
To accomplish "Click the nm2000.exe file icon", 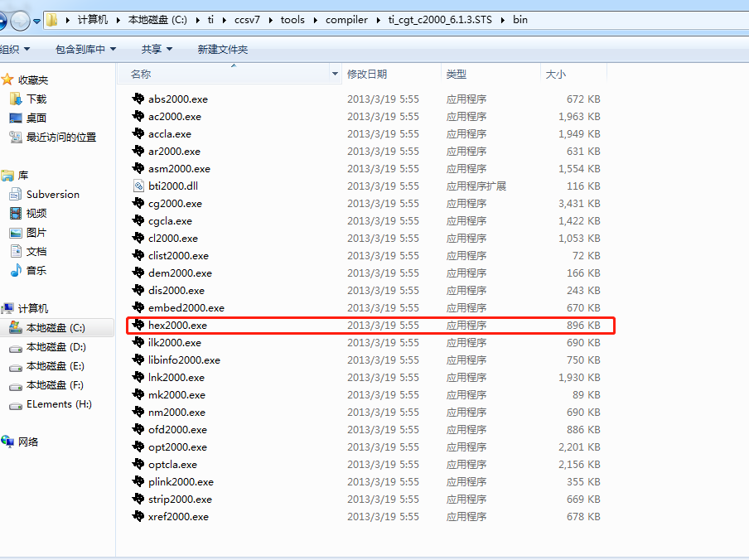I will (x=138, y=412).
